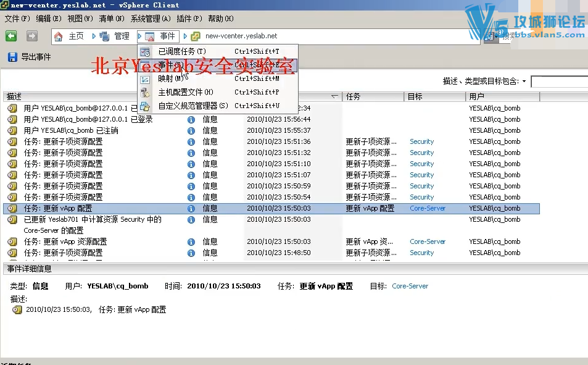
Task: Click info icon of the 15:51:36 row
Action: pos(191,142)
